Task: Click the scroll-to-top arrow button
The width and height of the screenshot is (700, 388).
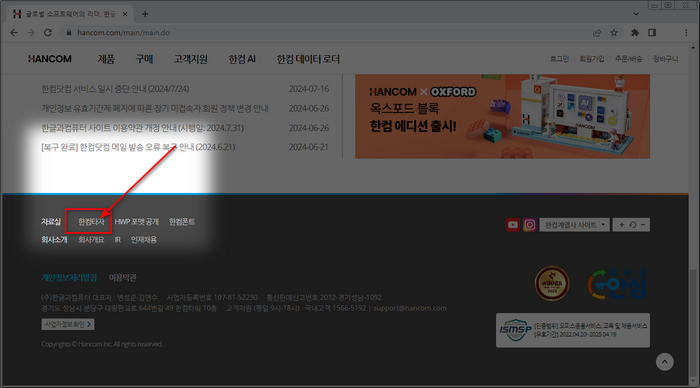Action: 665,362
